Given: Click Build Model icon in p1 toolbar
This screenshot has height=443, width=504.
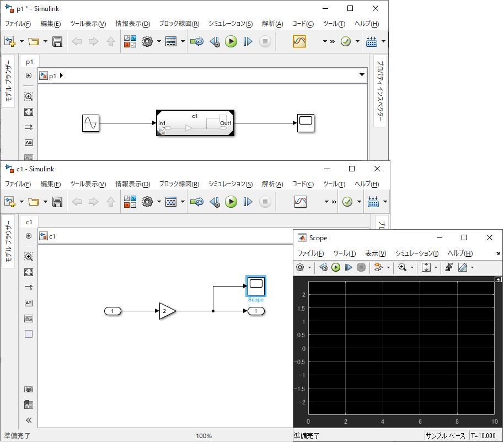Looking at the screenshot, I should [x=372, y=41].
